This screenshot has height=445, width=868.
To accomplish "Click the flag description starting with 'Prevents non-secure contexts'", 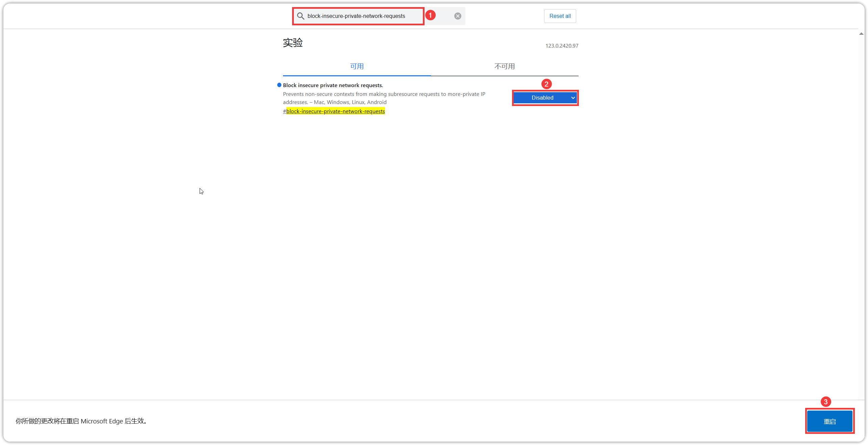I will click(384, 98).
